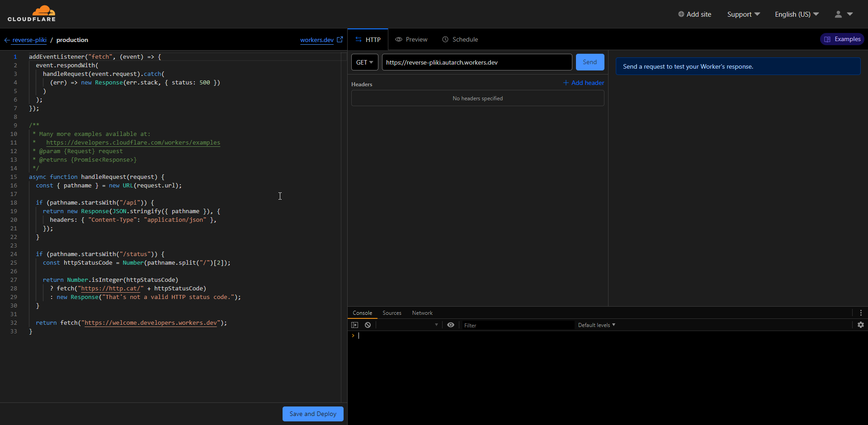Screen dimensions: 868x425
Task: Toggle live expression eye icon
Action: pos(451,325)
